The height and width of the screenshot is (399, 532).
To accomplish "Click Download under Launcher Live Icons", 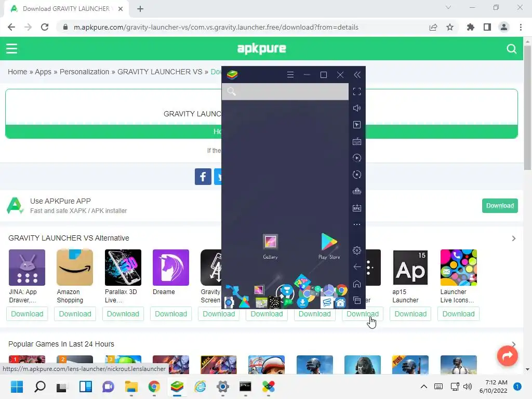I will click(458, 314).
